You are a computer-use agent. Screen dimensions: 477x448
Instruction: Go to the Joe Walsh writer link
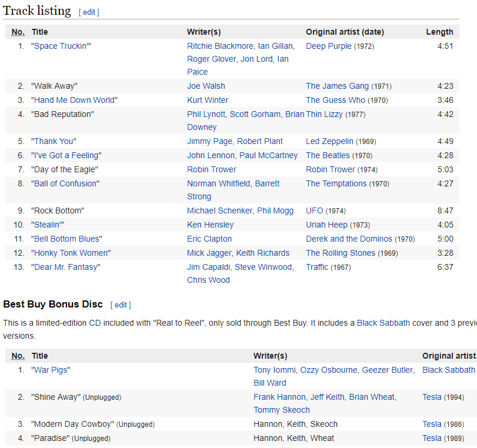tap(206, 86)
